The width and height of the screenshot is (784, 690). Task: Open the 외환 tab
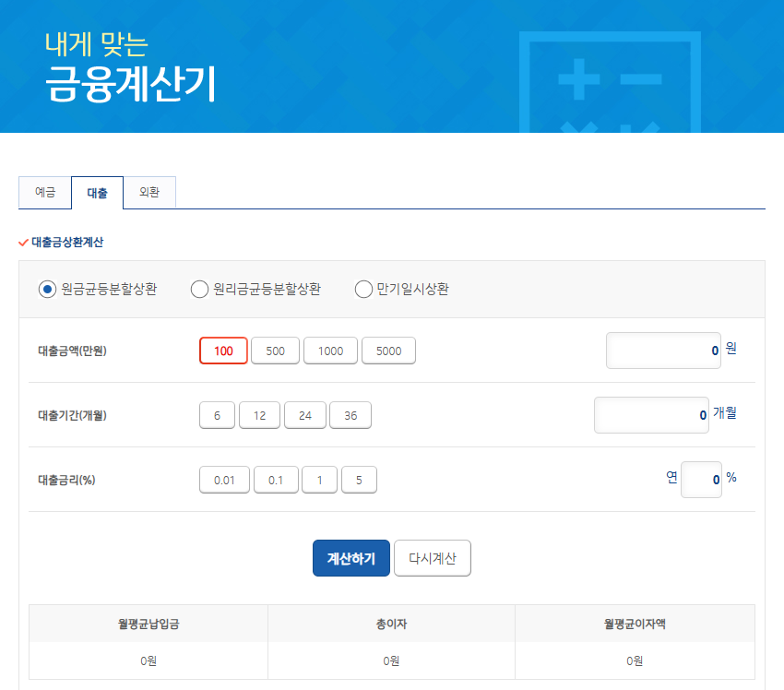pyautogui.click(x=149, y=193)
